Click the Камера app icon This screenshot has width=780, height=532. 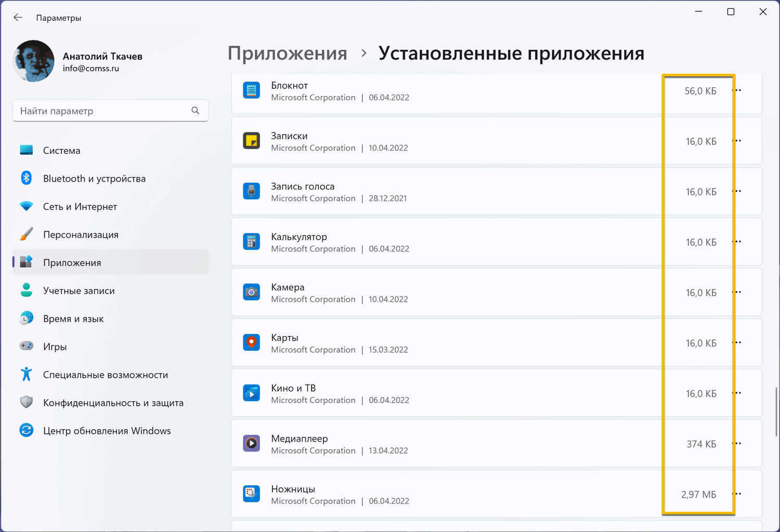pos(251,292)
